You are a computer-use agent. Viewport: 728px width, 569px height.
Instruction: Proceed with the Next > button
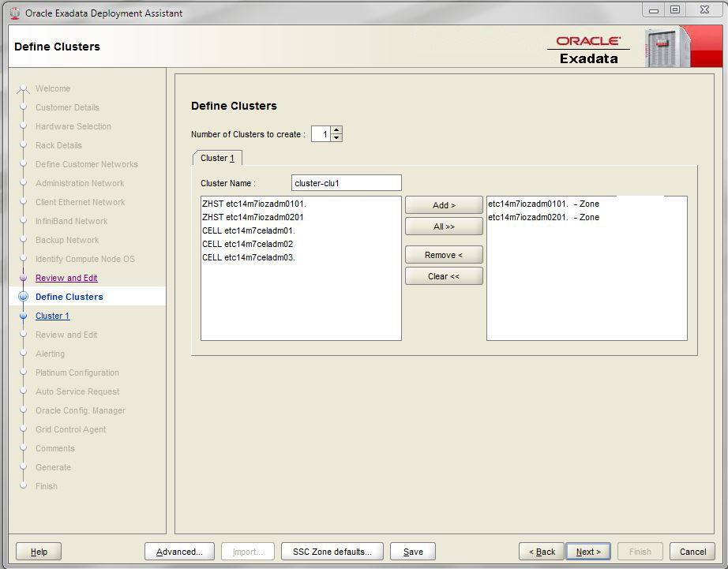click(x=587, y=552)
